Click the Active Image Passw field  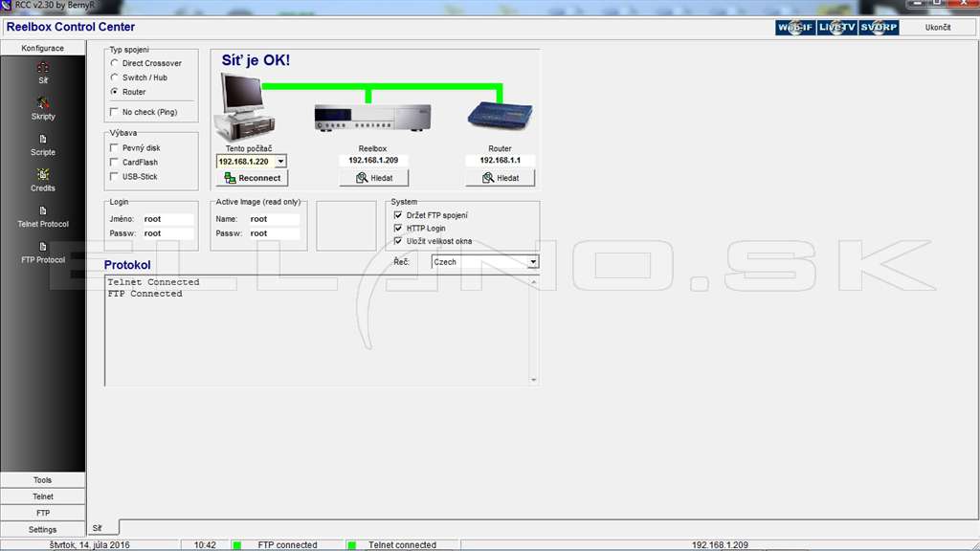pyautogui.click(x=274, y=233)
